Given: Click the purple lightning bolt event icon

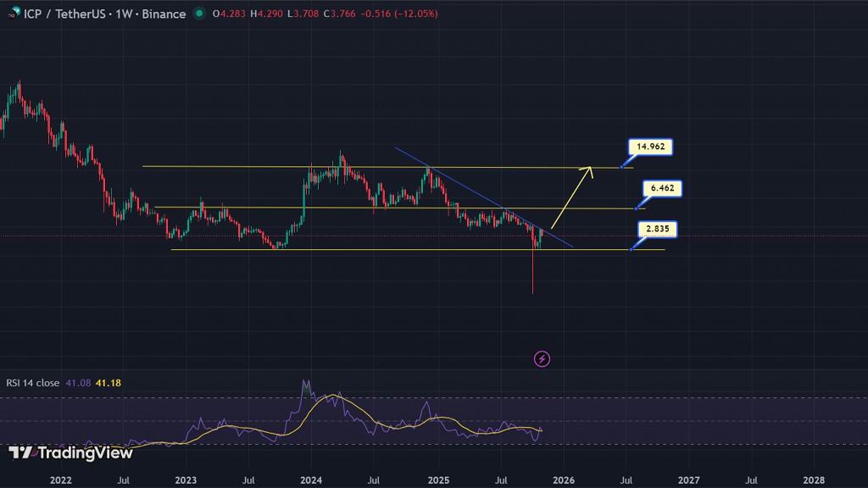Looking at the screenshot, I should 542,359.
